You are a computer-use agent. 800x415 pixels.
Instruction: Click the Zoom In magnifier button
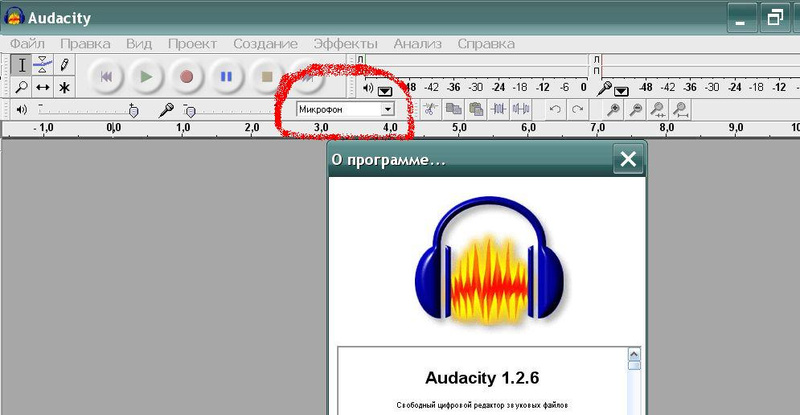(x=612, y=109)
